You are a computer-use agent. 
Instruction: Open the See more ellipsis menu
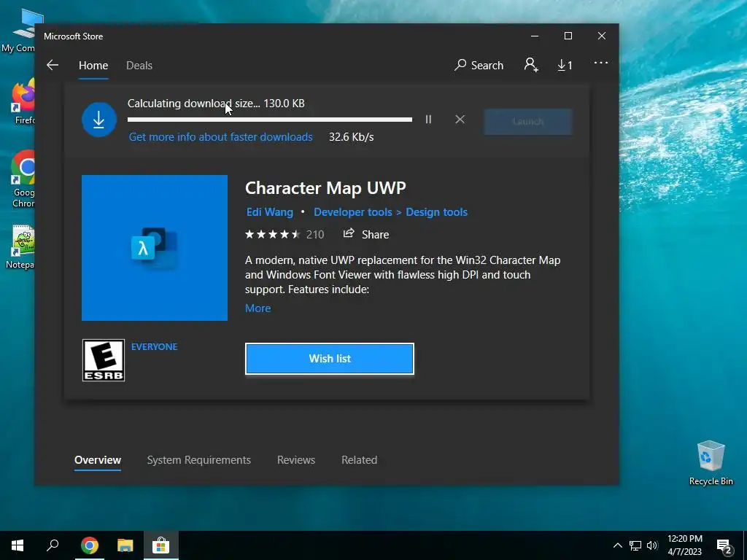[x=601, y=63]
